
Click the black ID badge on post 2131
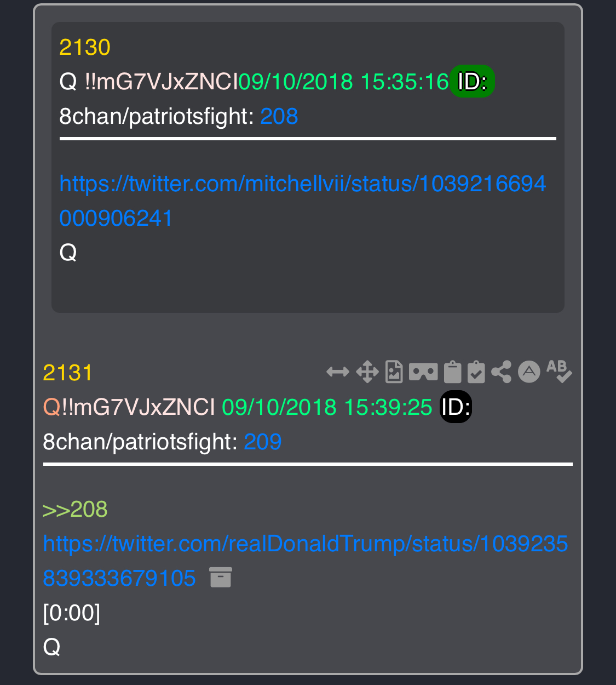click(456, 407)
